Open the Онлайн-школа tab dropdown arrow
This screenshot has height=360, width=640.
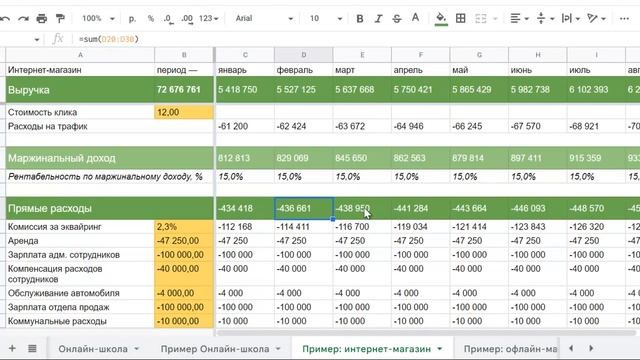pos(137,349)
